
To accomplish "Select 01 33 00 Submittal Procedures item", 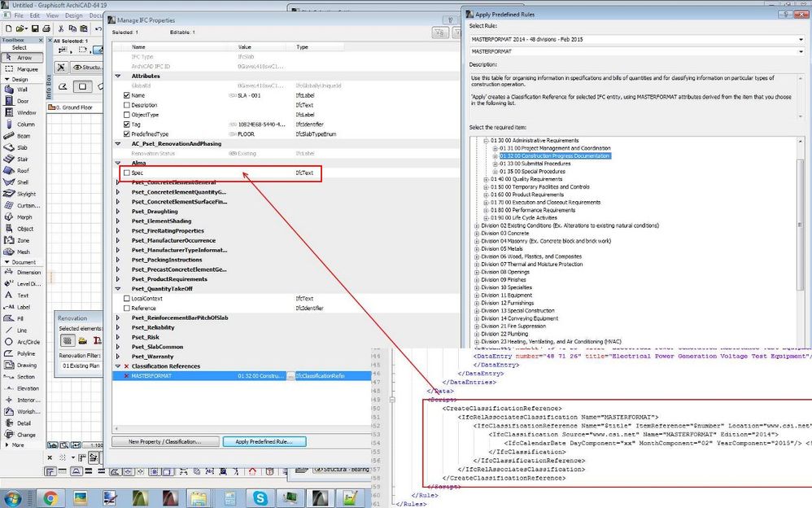I will click(x=535, y=164).
